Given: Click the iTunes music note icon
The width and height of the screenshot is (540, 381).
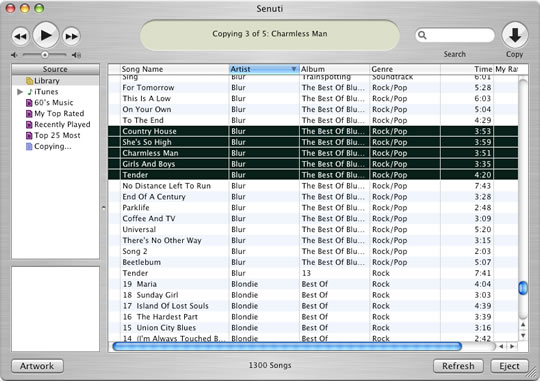Looking at the screenshot, I should pyautogui.click(x=30, y=92).
